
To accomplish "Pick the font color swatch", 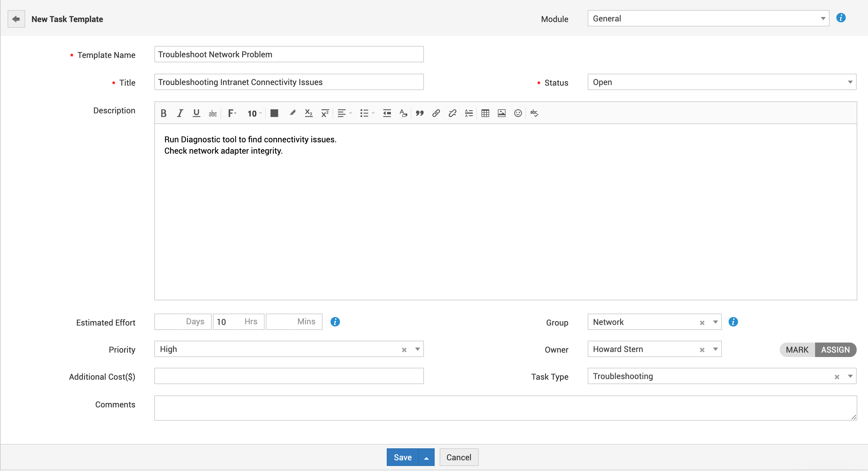I will pyautogui.click(x=274, y=113).
